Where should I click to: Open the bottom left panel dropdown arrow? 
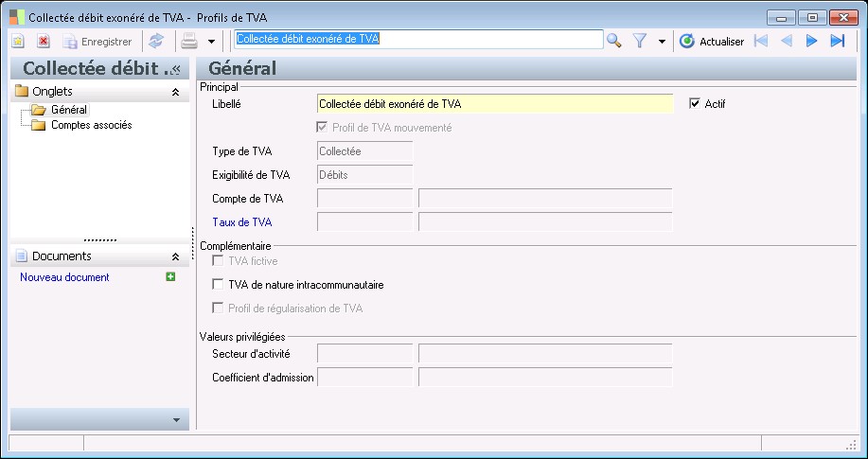(x=177, y=420)
